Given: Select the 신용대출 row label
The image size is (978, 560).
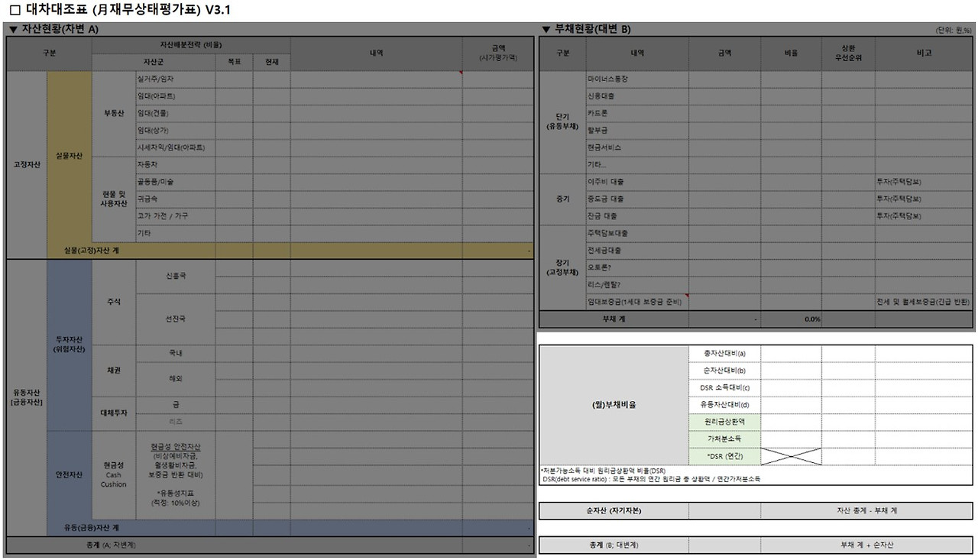Looking at the screenshot, I should click(637, 96).
